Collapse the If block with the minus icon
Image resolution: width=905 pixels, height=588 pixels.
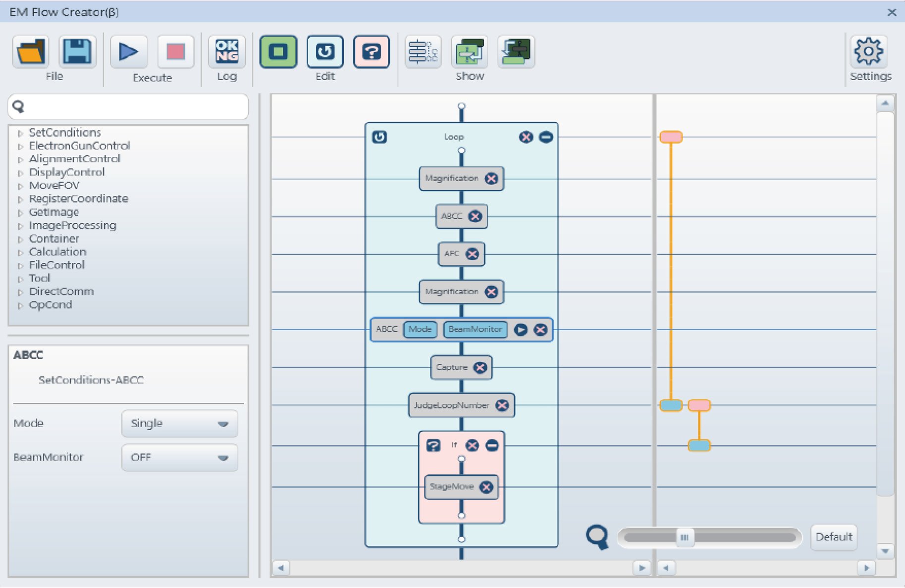pyautogui.click(x=492, y=445)
